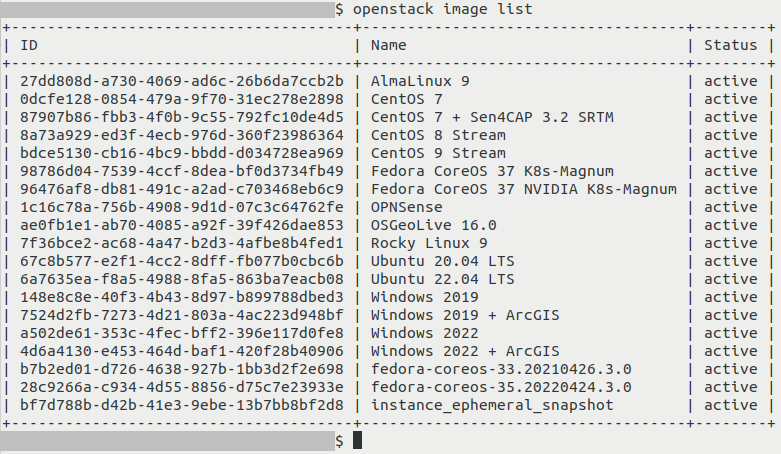Click the OPNSense image name
The image size is (781, 454).
[407, 207]
